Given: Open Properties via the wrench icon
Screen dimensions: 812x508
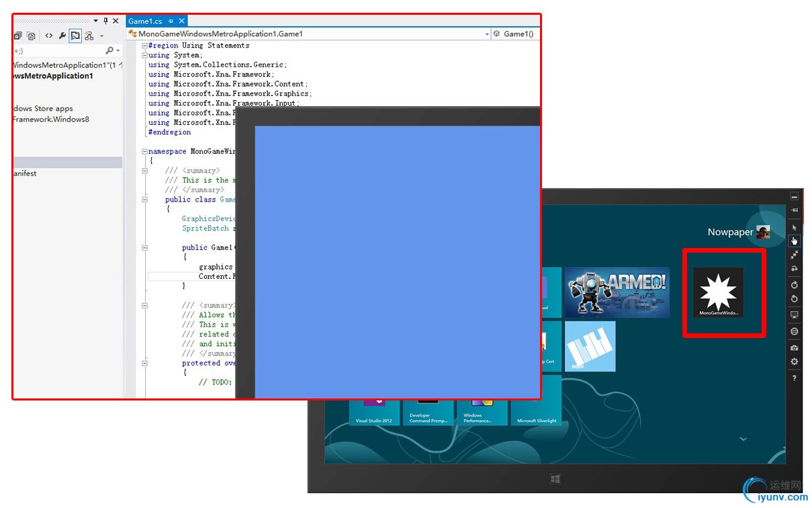Looking at the screenshot, I should tap(62, 36).
